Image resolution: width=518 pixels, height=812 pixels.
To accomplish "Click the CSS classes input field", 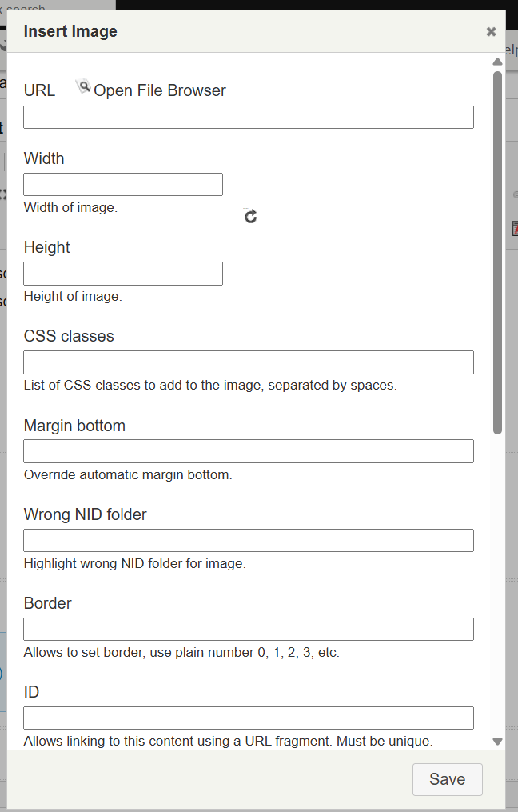I will tap(248, 362).
